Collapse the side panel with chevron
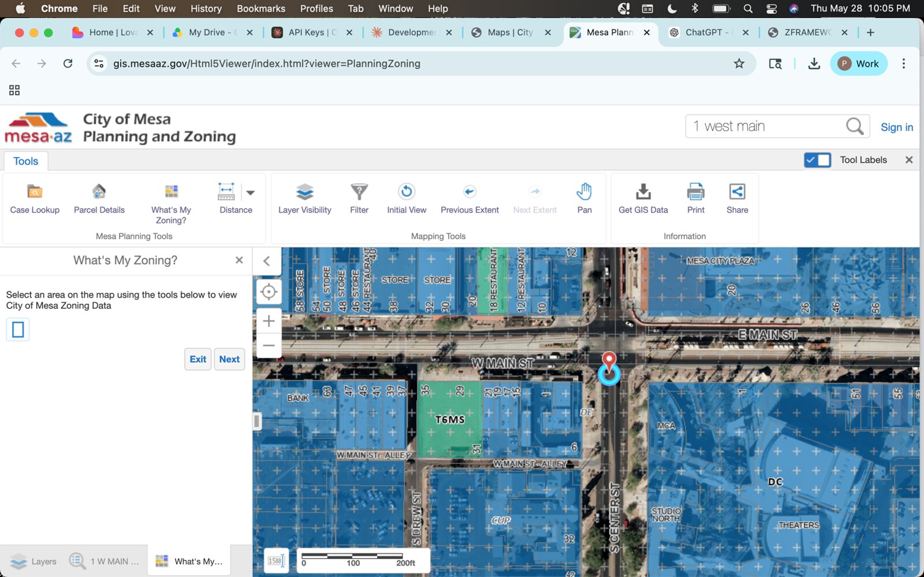 [267, 261]
